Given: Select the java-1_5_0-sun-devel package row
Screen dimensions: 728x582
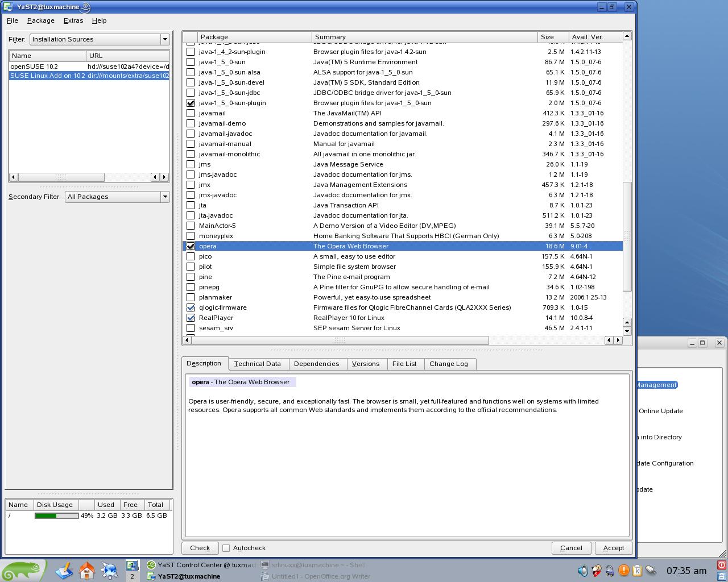Looking at the screenshot, I should (403, 82).
